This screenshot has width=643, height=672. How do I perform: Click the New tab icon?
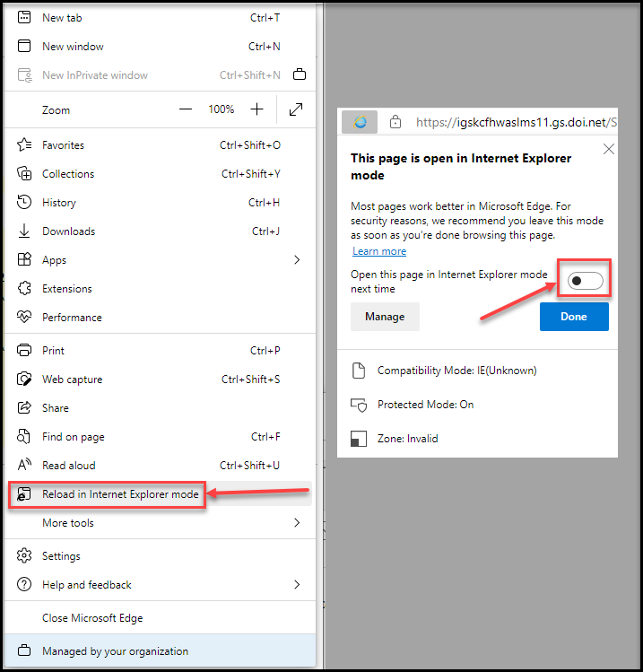(24, 18)
